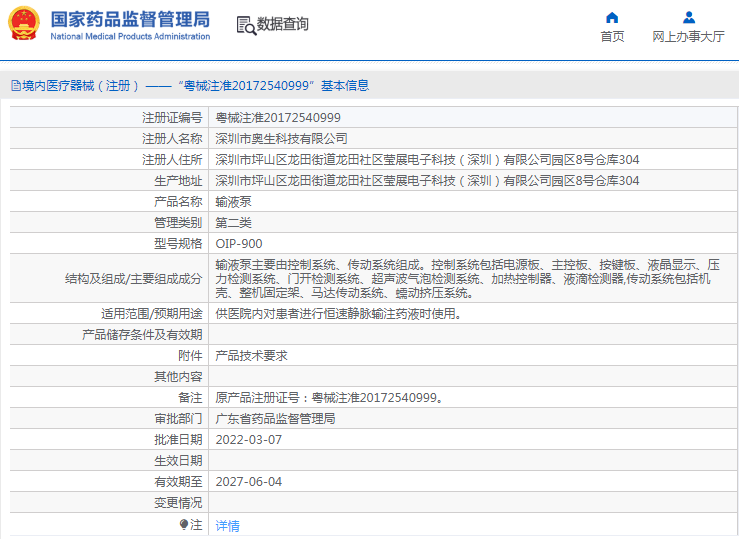Click the 附件 label
Screen dimensions: 739x539
pos(190,356)
